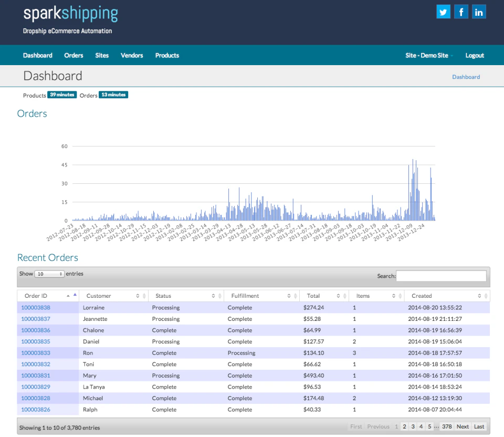504x437 pixels.
Task: Open the Twitter icon in header
Action: pos(443,12)
